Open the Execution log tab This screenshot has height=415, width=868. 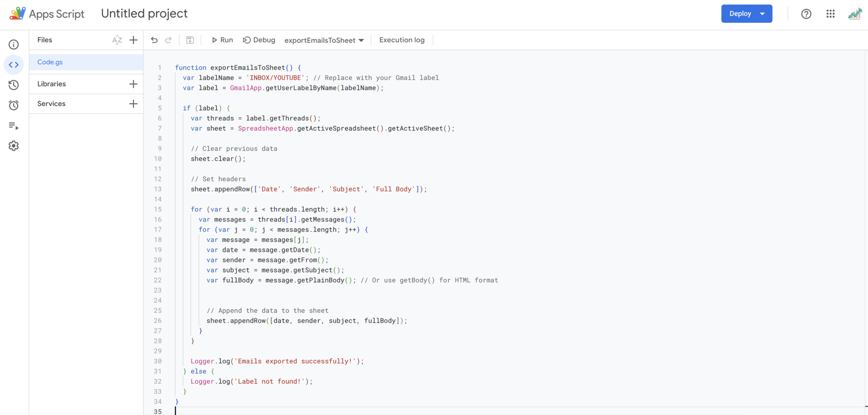pos(401,39)
